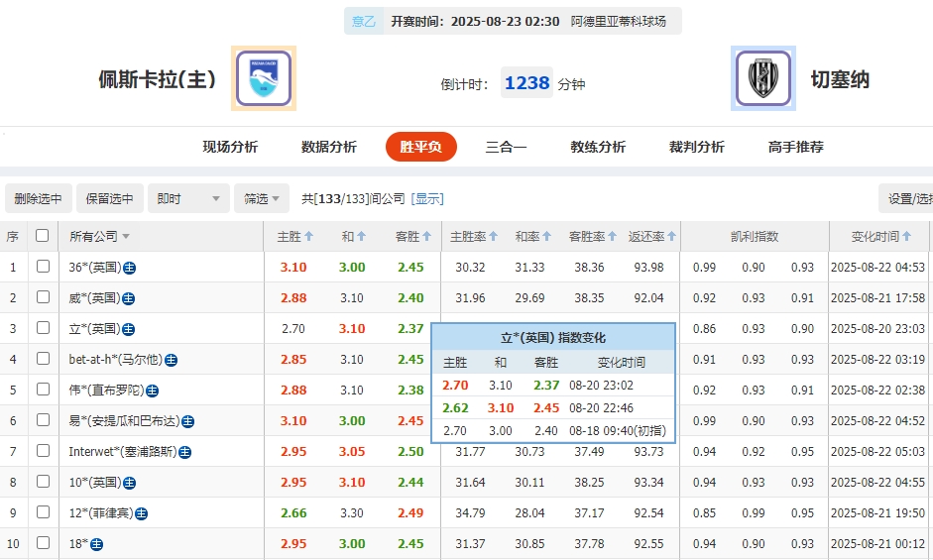This screenshot has height=560, width=933.
Task: Sort by 主胜 column arrow
Action: [x=309, y=237]
